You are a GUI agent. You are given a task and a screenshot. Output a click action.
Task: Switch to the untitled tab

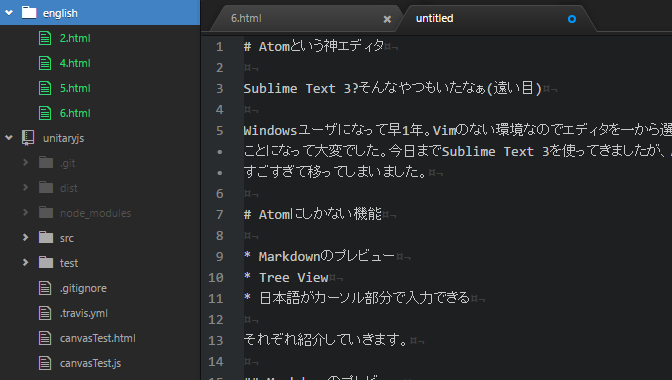[435, 18]
